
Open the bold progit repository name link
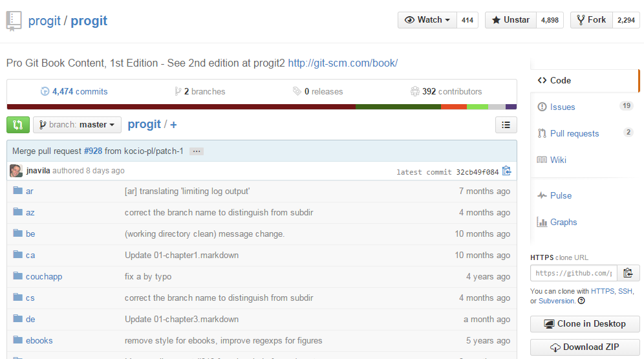click(x=89, y=21)
